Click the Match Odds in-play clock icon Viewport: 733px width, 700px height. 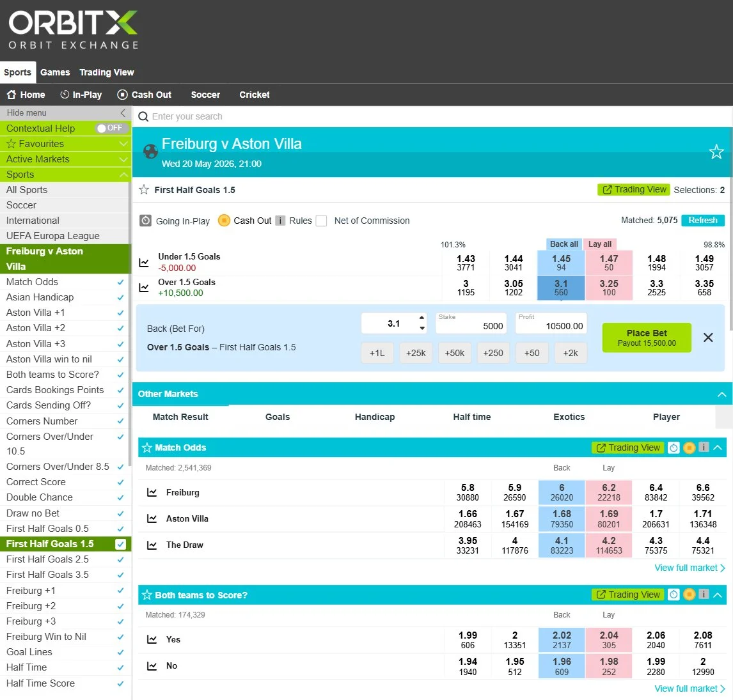coord(673,447)
